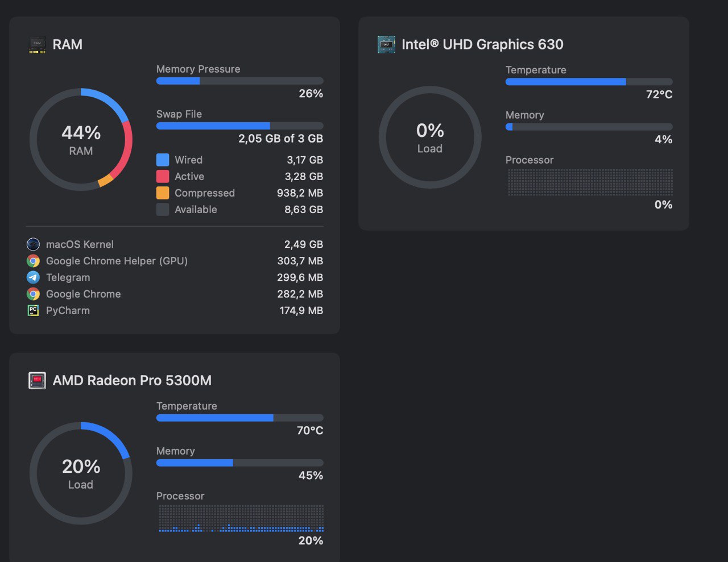Click the 303,7 MB value
728x562 pixels.
[x=300, y=261]
